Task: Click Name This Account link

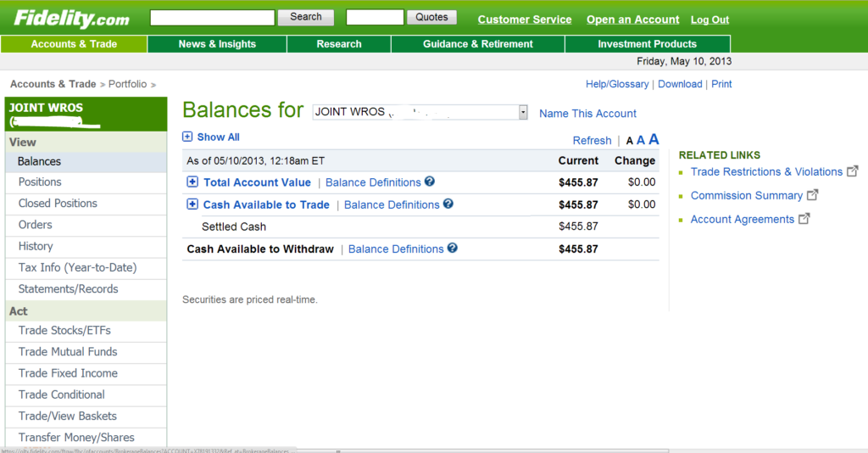Action: 588,114
